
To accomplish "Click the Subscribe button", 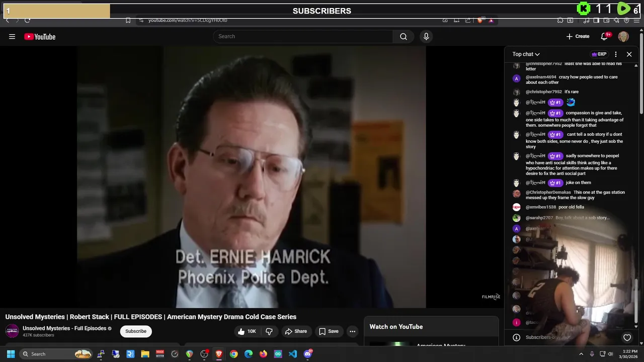I will [x=136, y=331].
